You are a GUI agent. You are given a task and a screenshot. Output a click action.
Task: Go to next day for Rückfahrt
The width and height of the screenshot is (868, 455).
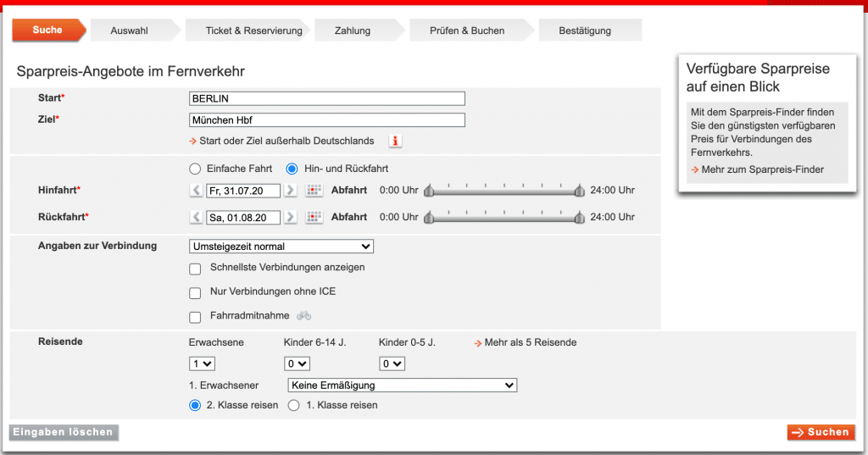pyautogui.click(x=291, y=218)
